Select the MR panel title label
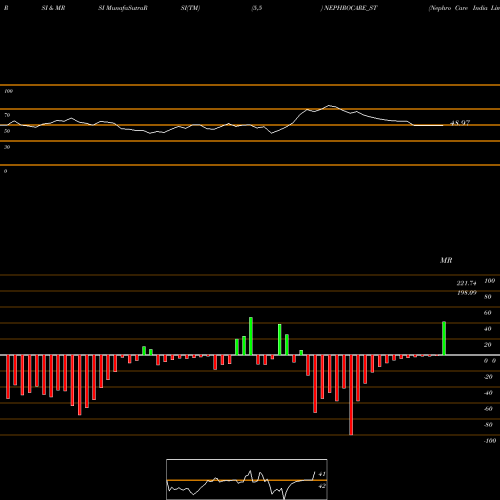This screenshot has width=500, height=500. [x=446, y=260]
